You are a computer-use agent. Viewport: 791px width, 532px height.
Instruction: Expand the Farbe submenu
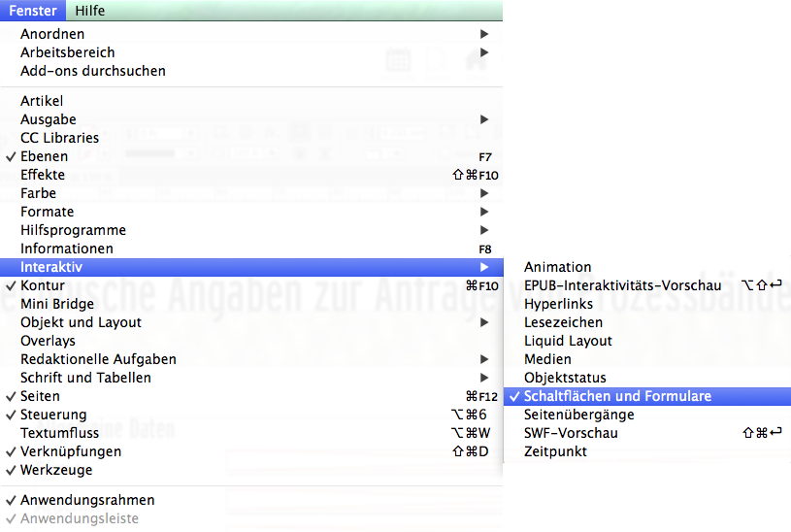[x=38, y=193]
